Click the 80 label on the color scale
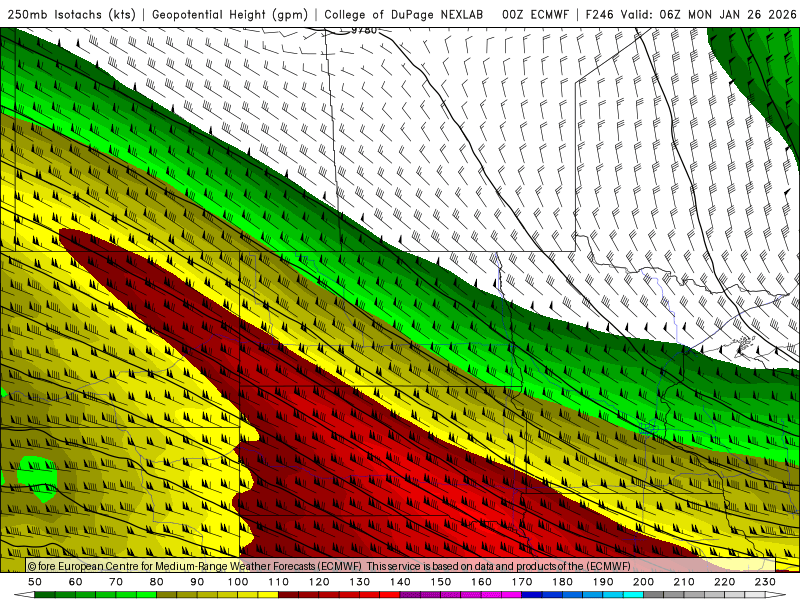The width and height of the screenshot is (800, 600). [157, 582]
